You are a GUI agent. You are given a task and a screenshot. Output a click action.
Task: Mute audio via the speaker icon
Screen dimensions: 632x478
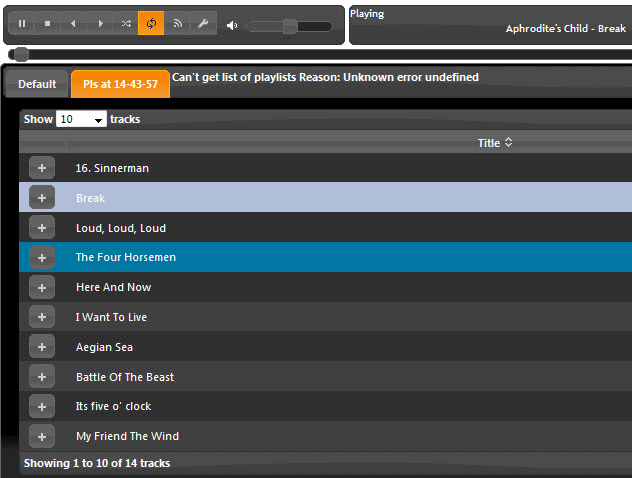[232, 25]
